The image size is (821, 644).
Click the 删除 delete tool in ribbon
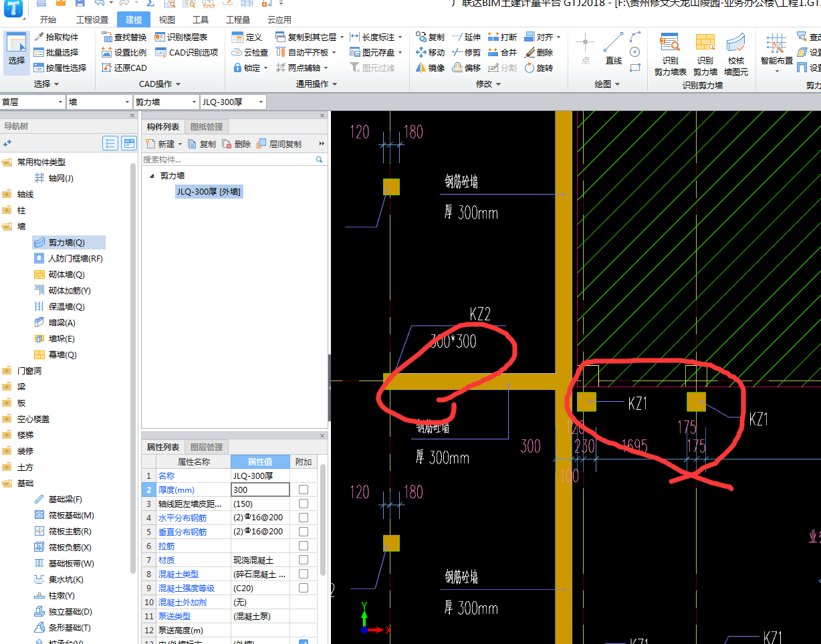(x=539, y=52)
